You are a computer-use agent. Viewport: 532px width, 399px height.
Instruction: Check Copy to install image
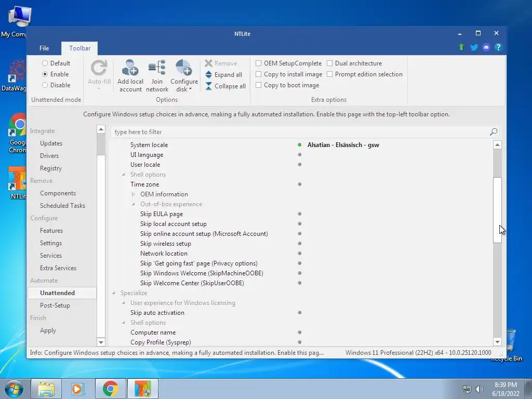point(258,74)
